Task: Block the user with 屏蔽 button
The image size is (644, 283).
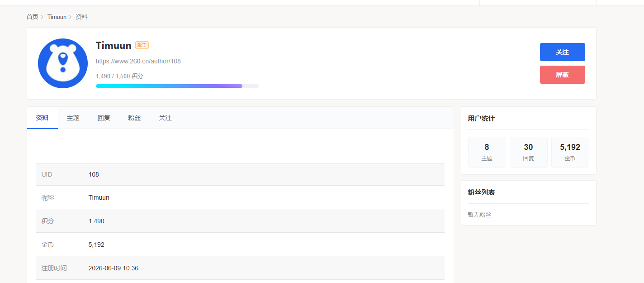Action: coord(562,75)
